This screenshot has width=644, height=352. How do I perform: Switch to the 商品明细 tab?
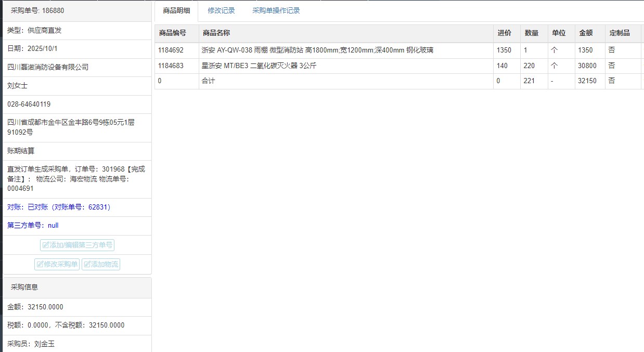[176, 10]
